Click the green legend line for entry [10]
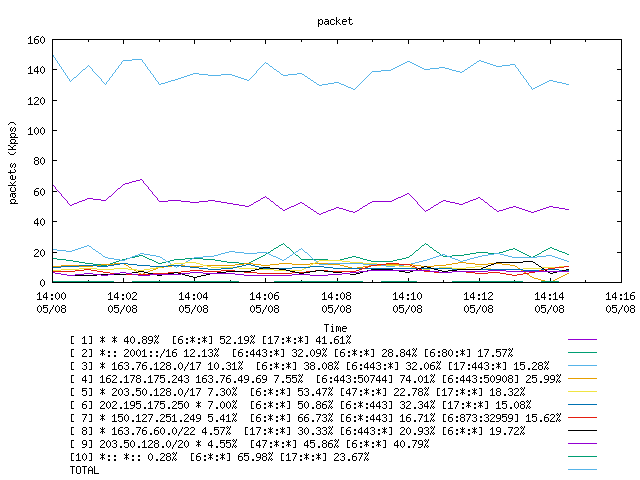Viewport: 640px width, 480px height. click(582, 457)
